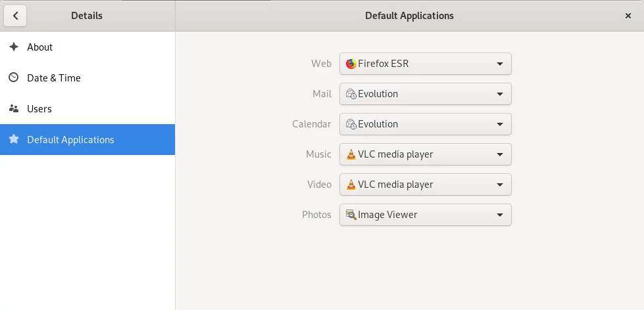The width and height of the screenshot is (644, 310).
Task: Click the About sparkle icon in sidebar
Action: pyautogui.click(x=14, y=47)
